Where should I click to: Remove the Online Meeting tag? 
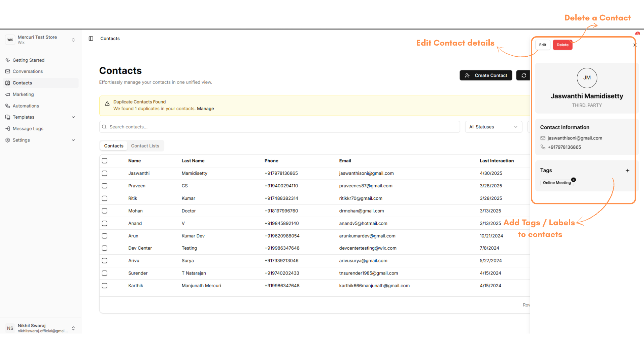tap(574, 180)
